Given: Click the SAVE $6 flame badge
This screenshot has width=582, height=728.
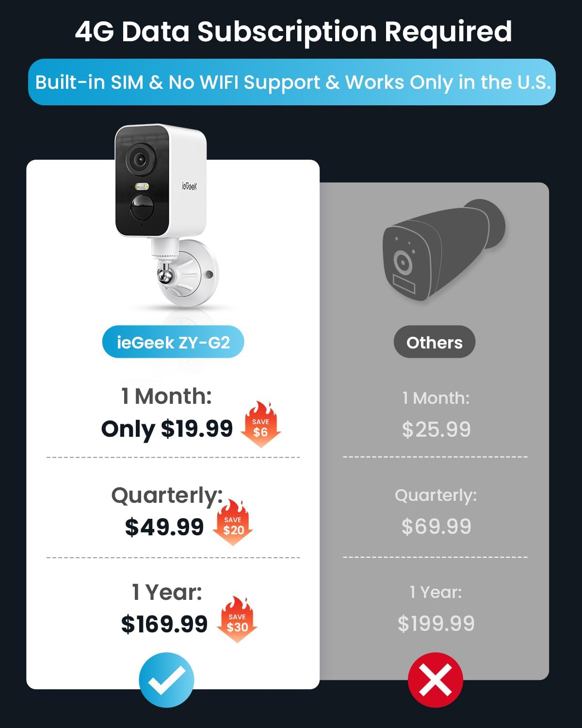Looking at the screenshot, I should click(x=260, y=424).
